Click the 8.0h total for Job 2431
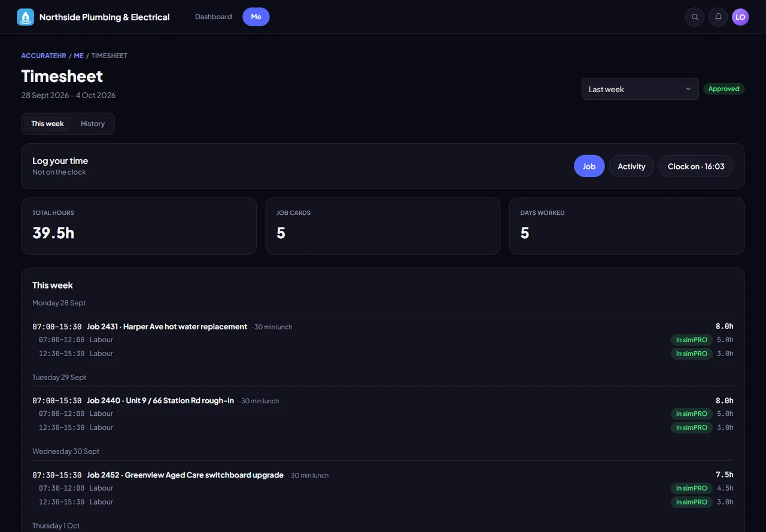This screenshot has height=532, width=766. (x=725, y=326)
